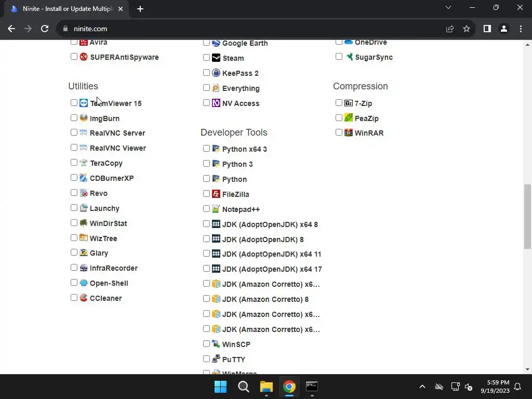Open the Chrome tab search dropdown

(448, 7)
